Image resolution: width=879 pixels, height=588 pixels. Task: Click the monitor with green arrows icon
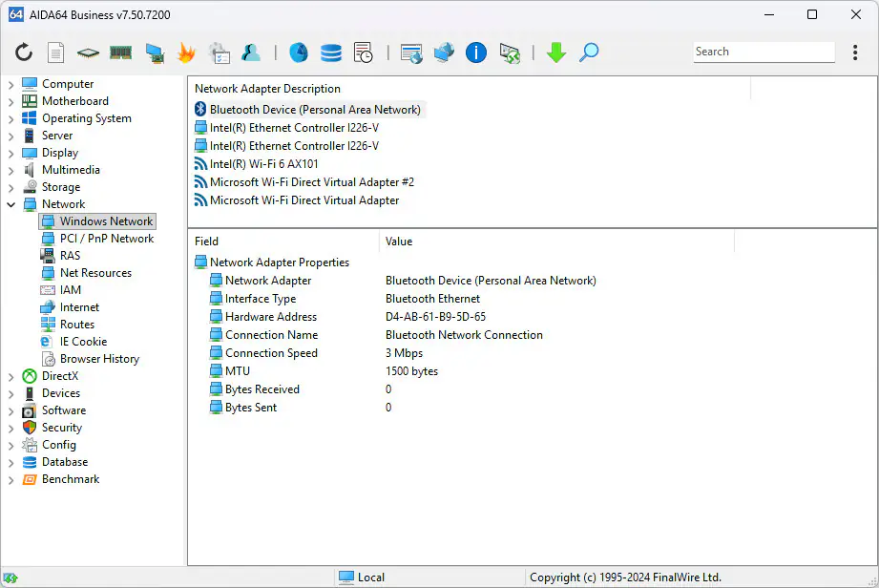click(510, 53)
